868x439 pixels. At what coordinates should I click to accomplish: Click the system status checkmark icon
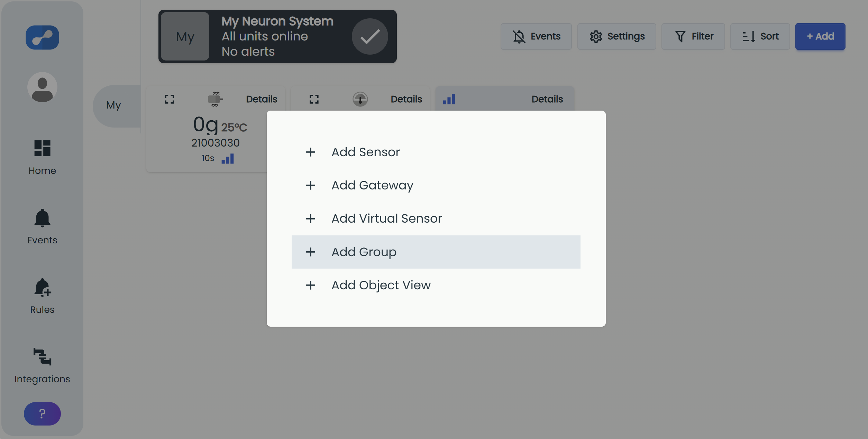pyautogui.click(x=370, y=36)
